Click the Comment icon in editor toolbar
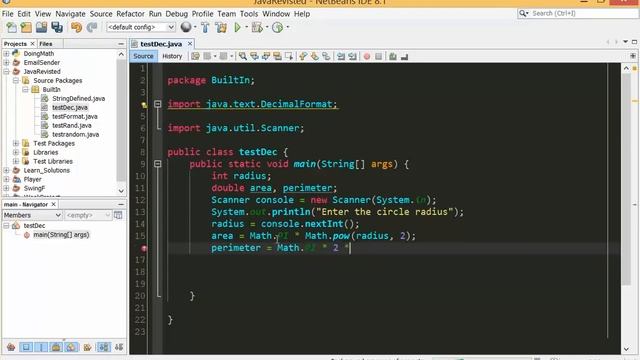The image size is (640, 360). tap(393, 56)
